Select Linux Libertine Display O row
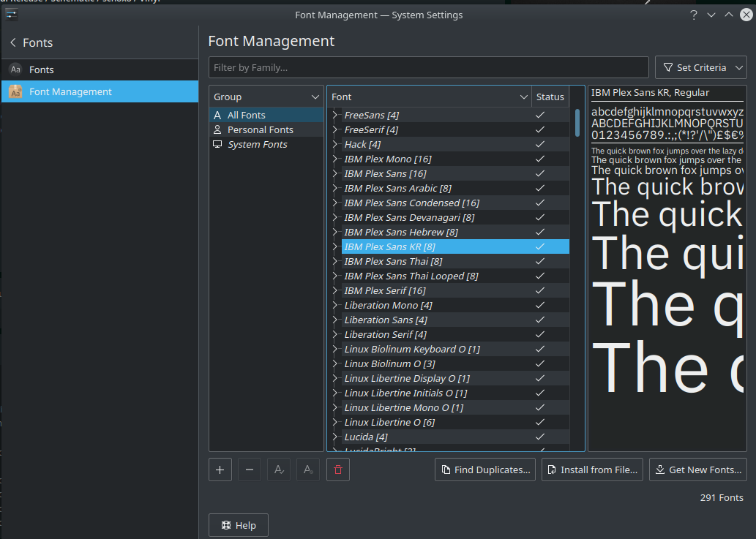 pos(456,378)
